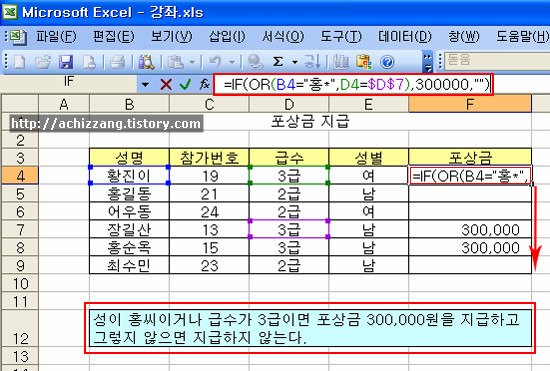Select row 12 header
Image resolution: width=550 pixels, height=371 pixels.
point(20,328)
